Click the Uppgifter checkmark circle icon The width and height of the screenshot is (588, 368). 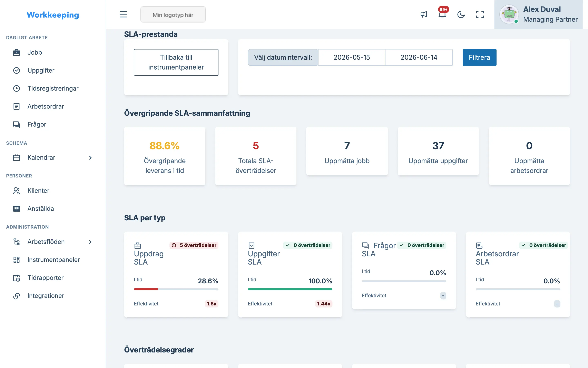tap(16, 70)
